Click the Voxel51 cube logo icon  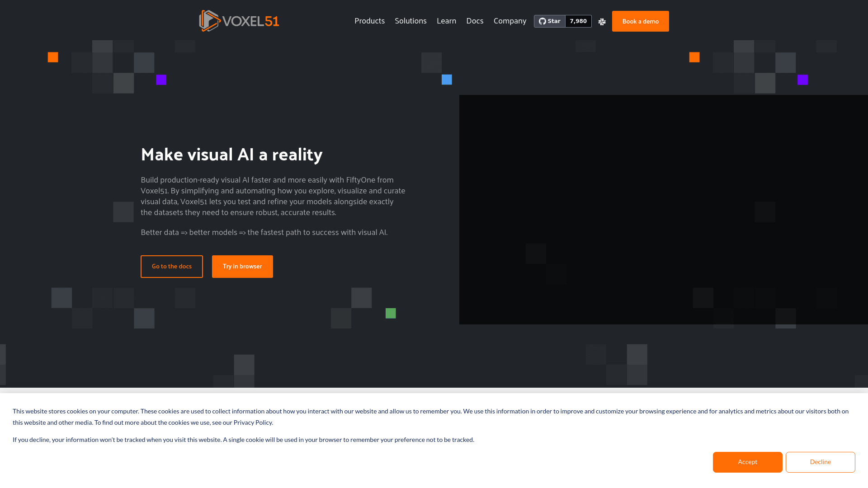pos(209,21)
